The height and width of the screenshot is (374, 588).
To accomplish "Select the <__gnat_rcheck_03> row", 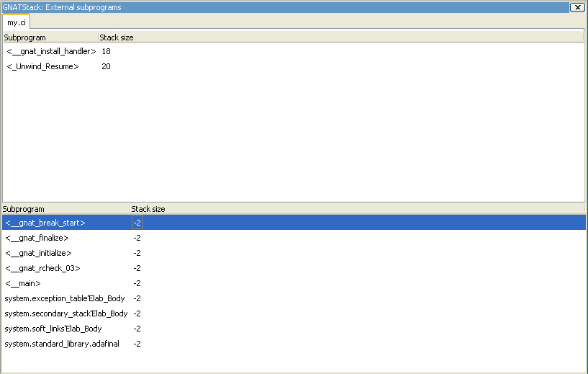I will [42, 268].
